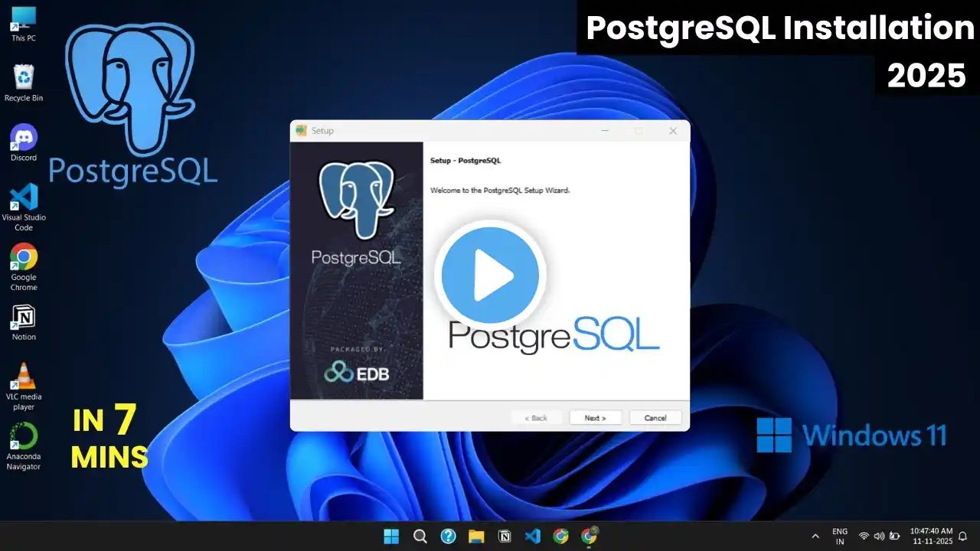The height and width of the screenshot is (551, 980).
Task: Open File Explorer from the taskbar
Action: coord(476,536)
